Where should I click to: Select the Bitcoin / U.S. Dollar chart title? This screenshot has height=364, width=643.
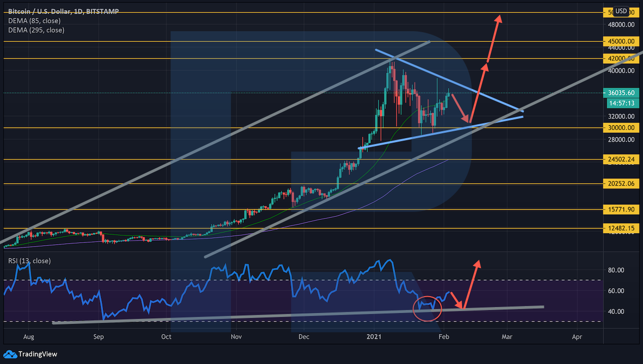[62, 11]
